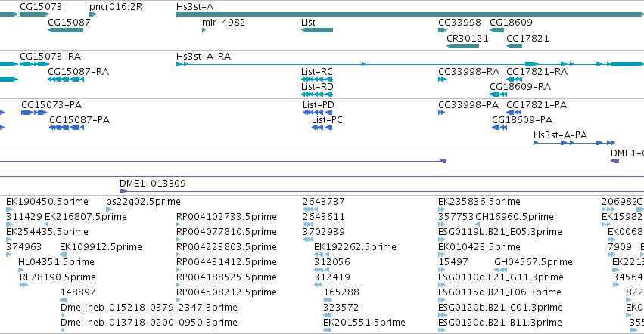This screenshot has height=334, width=644.
Task: Select the EK235836.5prime EST entry
Action: pyautogui.click(x=479, y=202)
